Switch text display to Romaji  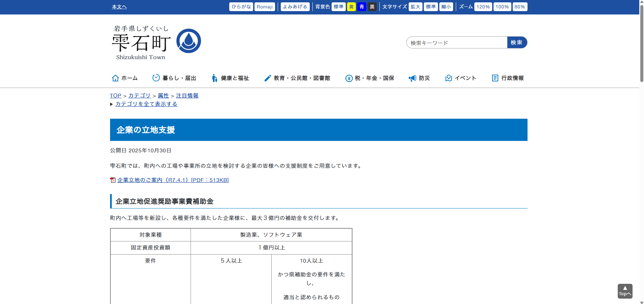pos(265,7)
